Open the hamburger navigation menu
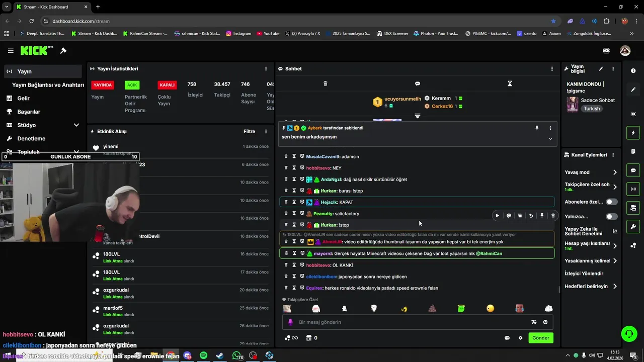644x362 pixels. pos(11,51)
